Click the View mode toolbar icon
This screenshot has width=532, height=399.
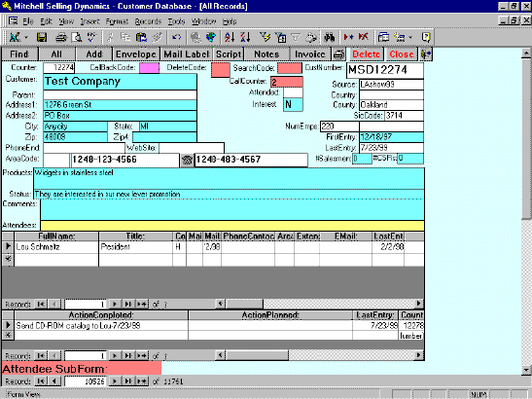(x=15, y=37)
